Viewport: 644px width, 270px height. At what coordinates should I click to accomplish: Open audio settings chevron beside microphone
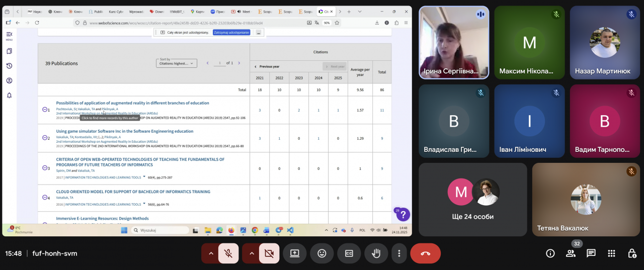point(210,253)
